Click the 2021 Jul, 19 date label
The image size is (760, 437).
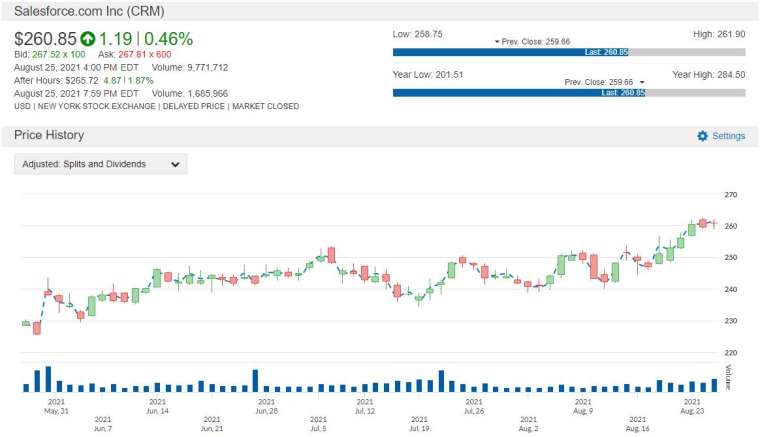pos(419,424)
